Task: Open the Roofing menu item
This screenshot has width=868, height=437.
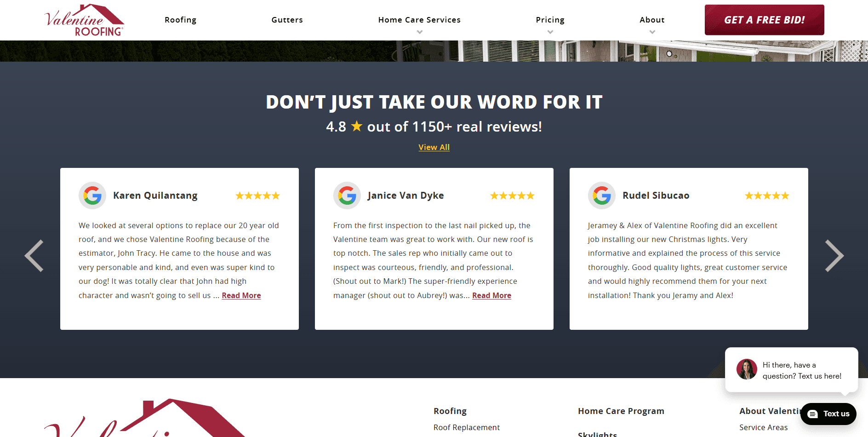Action: (181, 20)
